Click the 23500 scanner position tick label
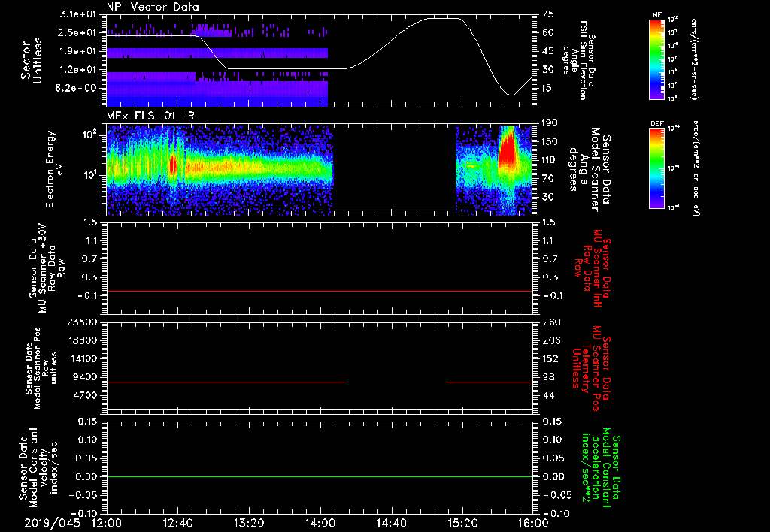The height and width of the screenshot is (532, 770). 81,322
